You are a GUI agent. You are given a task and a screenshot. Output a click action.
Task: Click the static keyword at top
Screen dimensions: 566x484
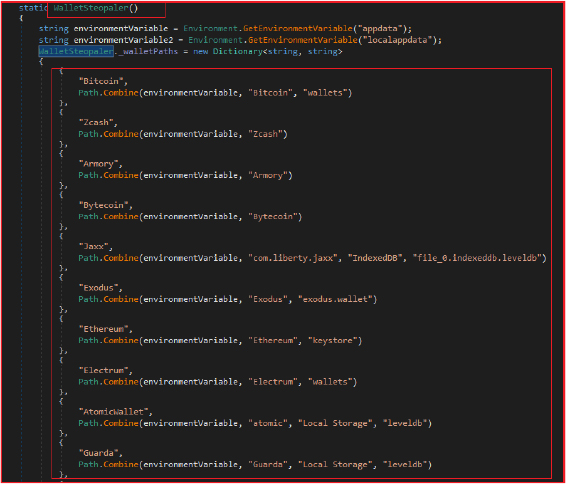click(33, 8)
